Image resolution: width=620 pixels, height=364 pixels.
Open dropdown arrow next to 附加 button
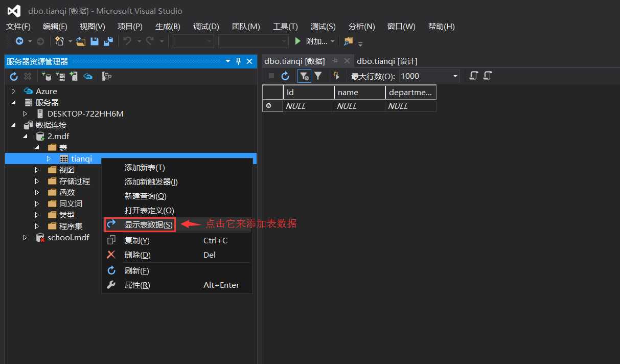pyautogui.click(x=333, y=41)
